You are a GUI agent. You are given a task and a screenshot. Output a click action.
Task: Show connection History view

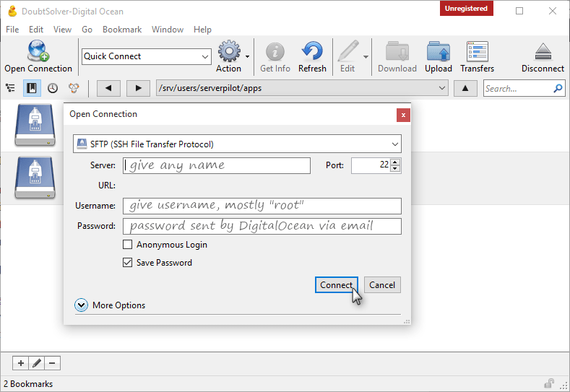[53, 88]
